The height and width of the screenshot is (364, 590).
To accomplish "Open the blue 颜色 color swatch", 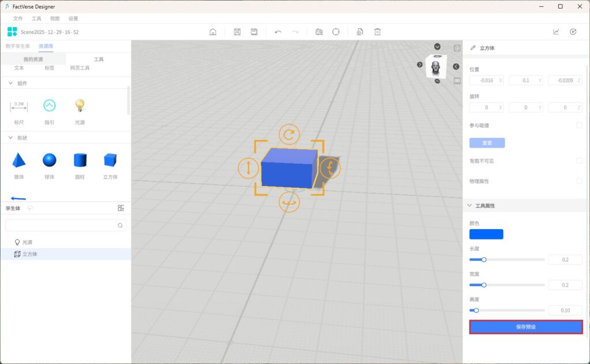I will pyautogui.click(x=486, y=234).
